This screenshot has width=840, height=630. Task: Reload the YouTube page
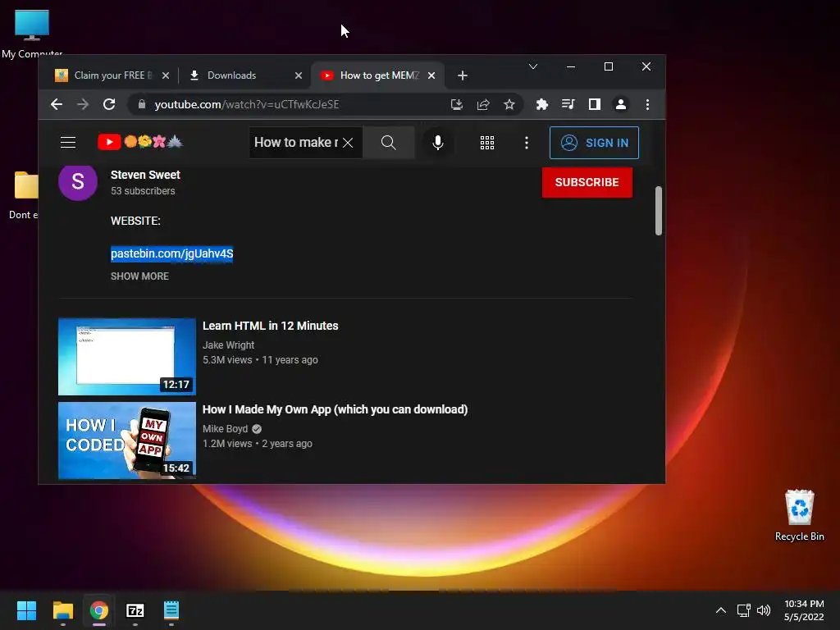tap(109, 104)
